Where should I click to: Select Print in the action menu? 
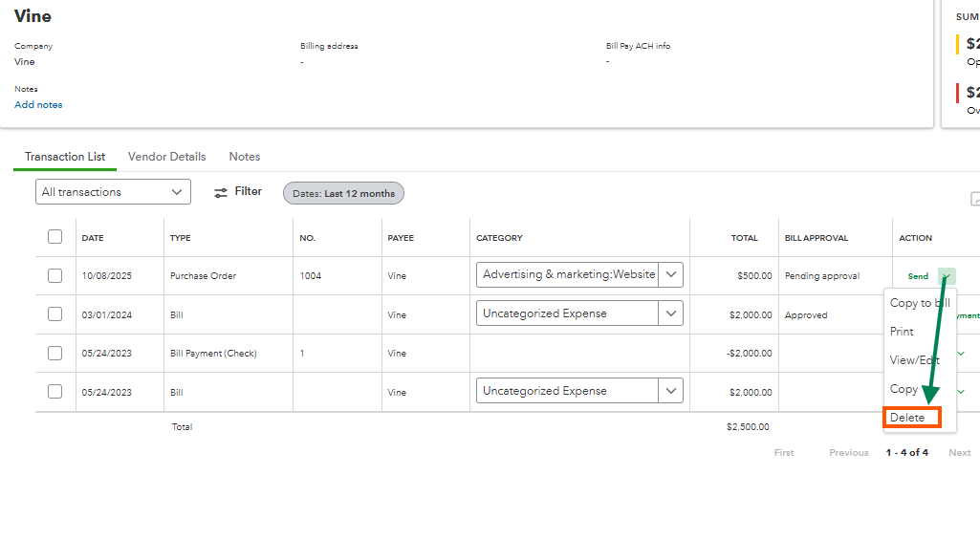(902, 332)
